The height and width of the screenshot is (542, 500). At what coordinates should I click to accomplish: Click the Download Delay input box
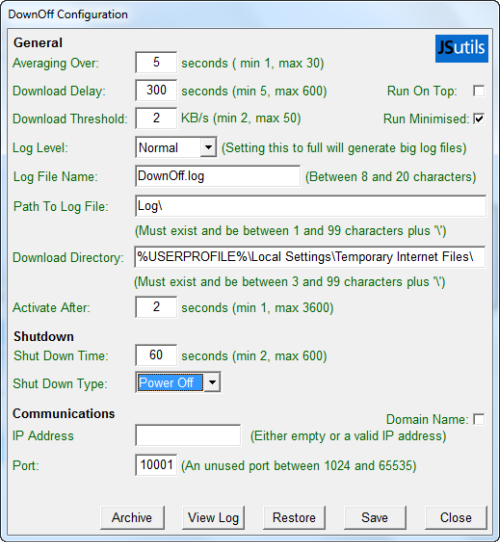156,90
